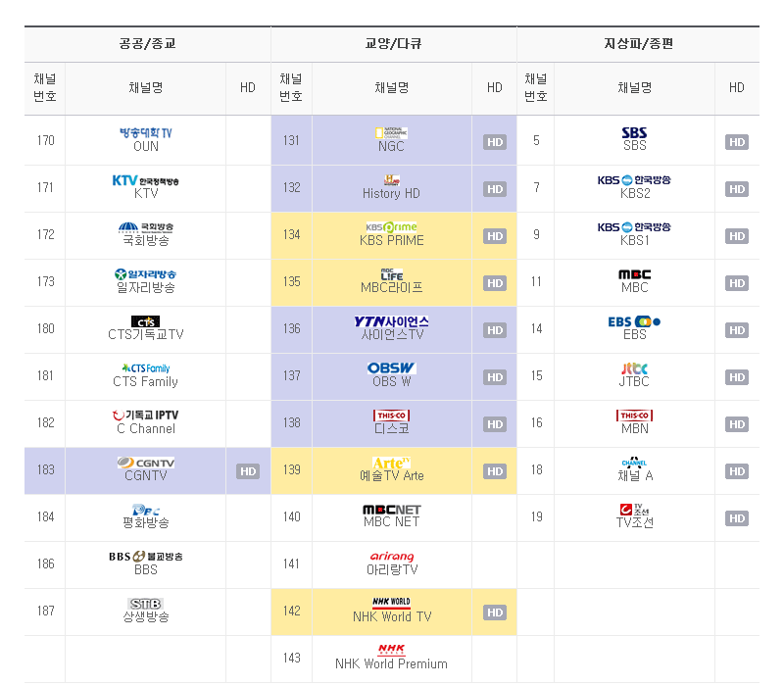Click the HD badge in the NHK World TV row
This screenshot has height=686, width=784.
pyautogui.click(x=495, y=613)
